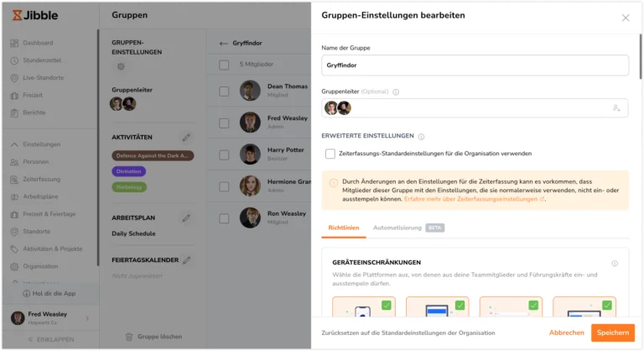
Task: Check Dean Thomas row checkbox
Action: coord(224,91)
